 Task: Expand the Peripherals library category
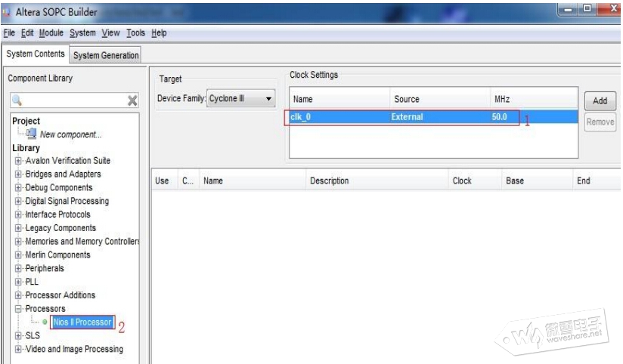coord(18,269)
